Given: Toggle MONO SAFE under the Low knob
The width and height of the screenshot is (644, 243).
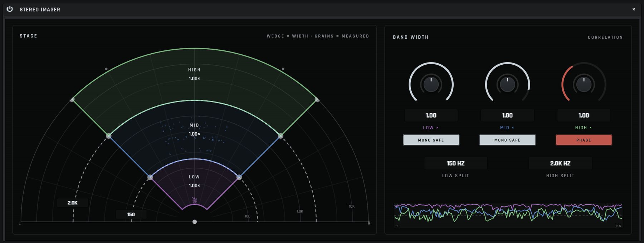Looking at the screenshot, I should tap(431, 140).
